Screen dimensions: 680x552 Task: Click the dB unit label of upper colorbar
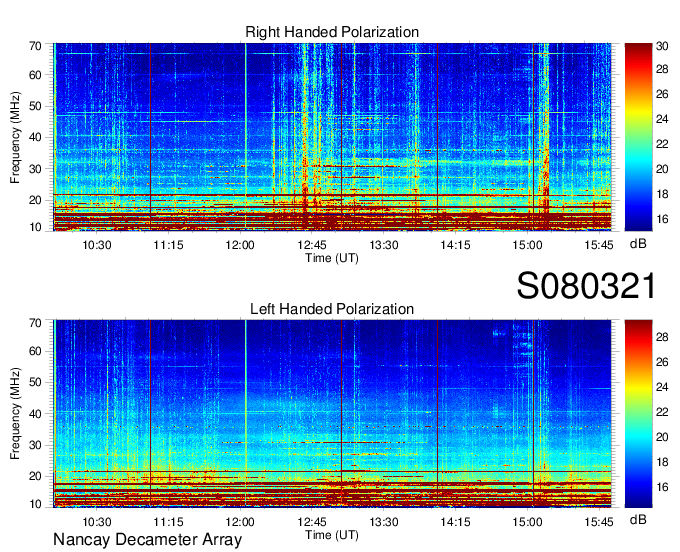(638, 244)
